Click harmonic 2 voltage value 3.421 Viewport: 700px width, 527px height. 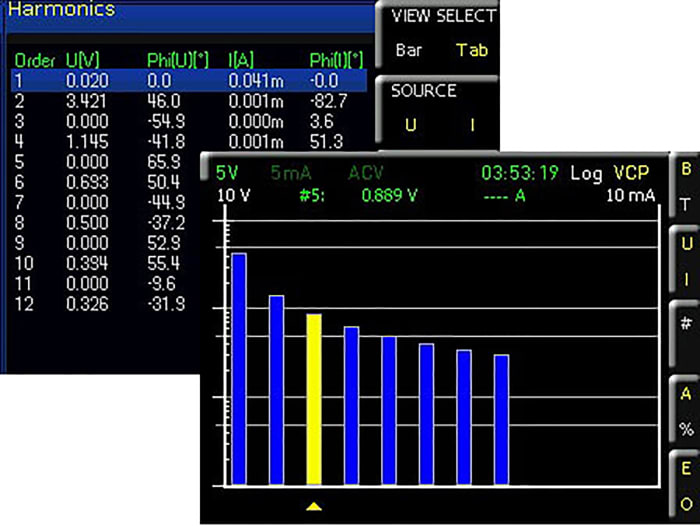tap(87, 101)
